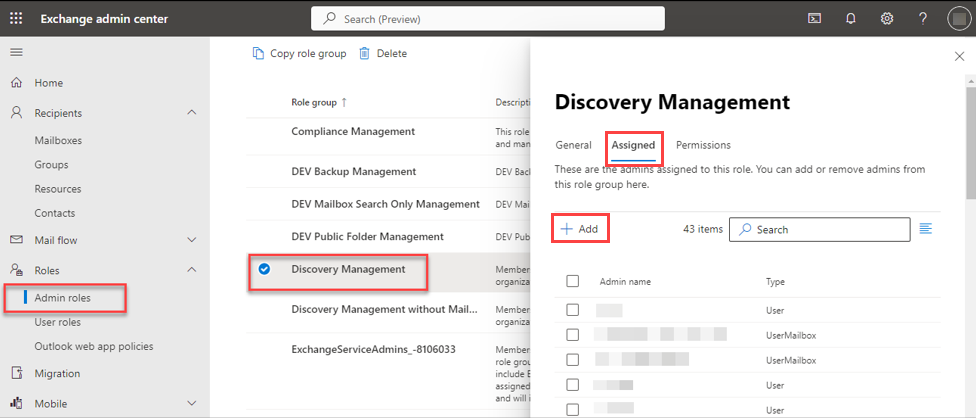
Task: Open the settings gear icon
Action: [886, 18]
